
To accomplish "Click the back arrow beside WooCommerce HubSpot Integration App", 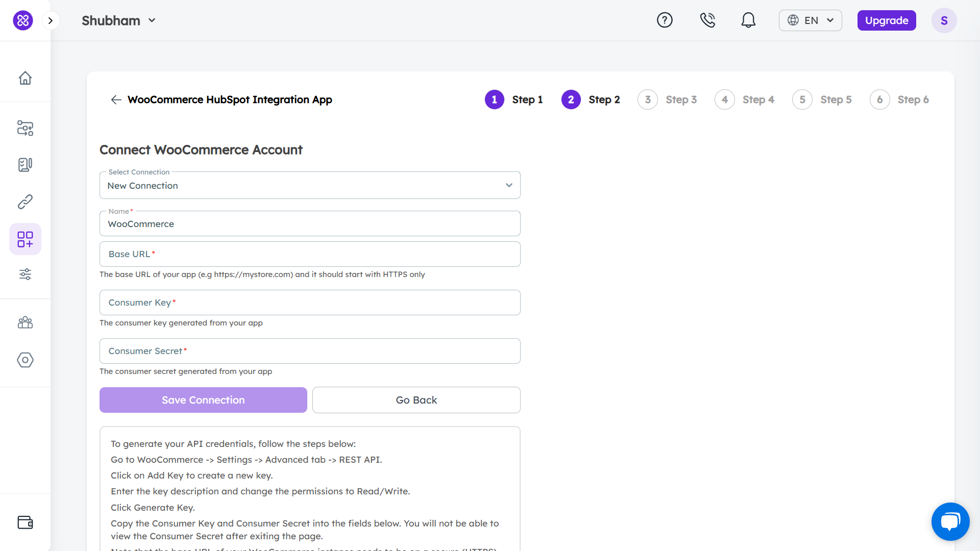I will coord(116,99).
